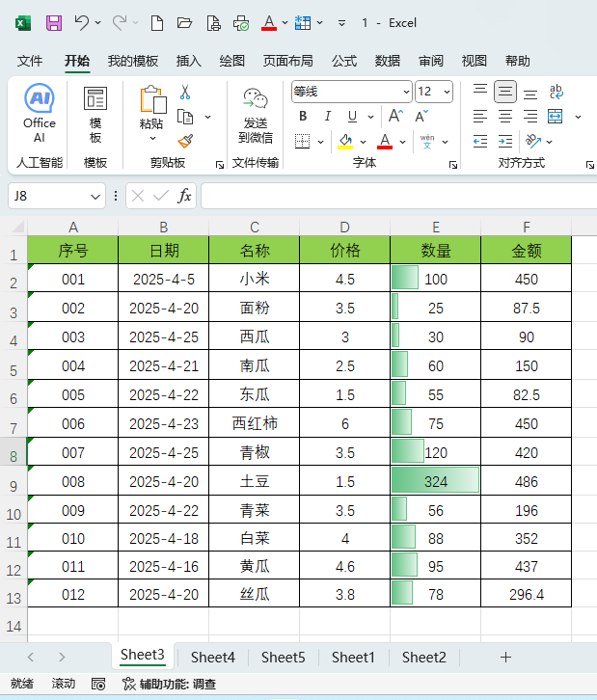Insert function fx button
The width and height of the screenshot is (597, 700).
coord(184,196)
